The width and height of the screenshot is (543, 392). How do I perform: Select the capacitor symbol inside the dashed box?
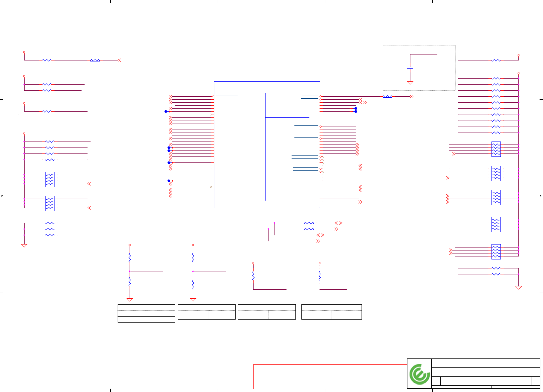coord(410,68)
